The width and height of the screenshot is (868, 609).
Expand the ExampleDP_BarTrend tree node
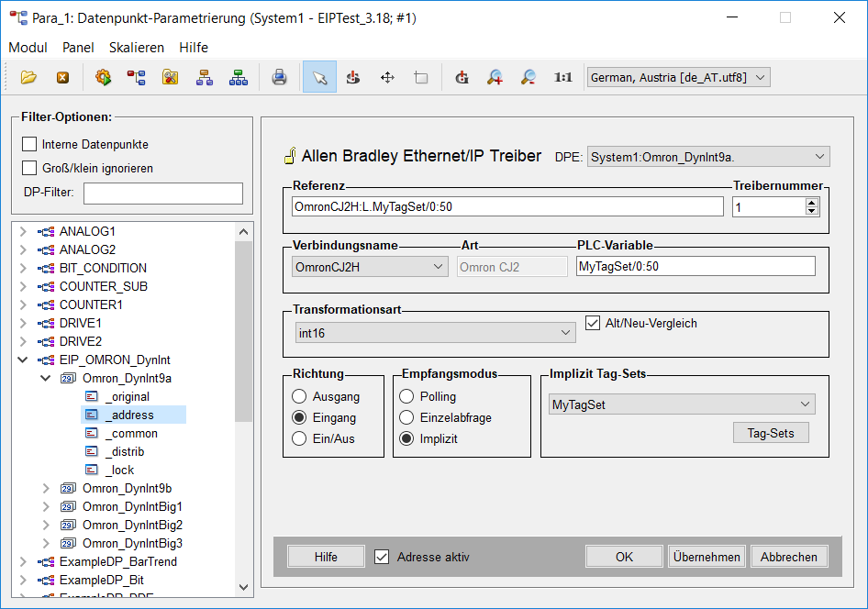[23, 561]
